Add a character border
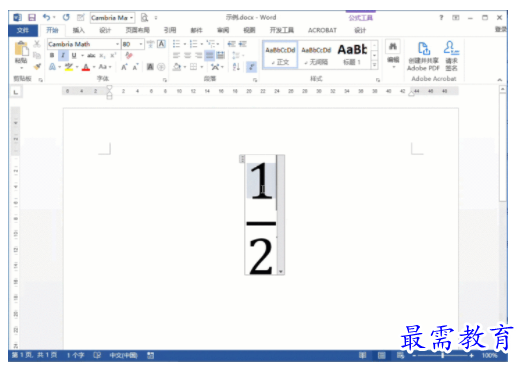522x369 pixels. coord(161,44)
